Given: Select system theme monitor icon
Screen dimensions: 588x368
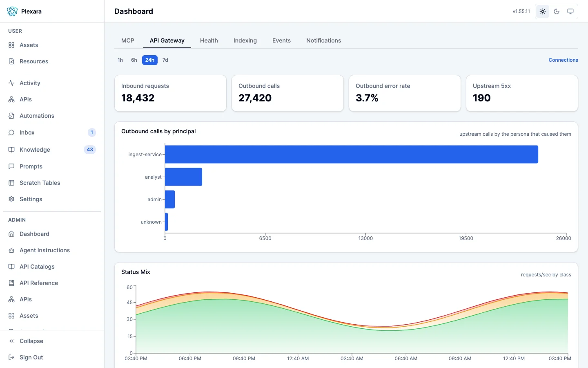Looking at the screenshot, I should pos(570,11).
